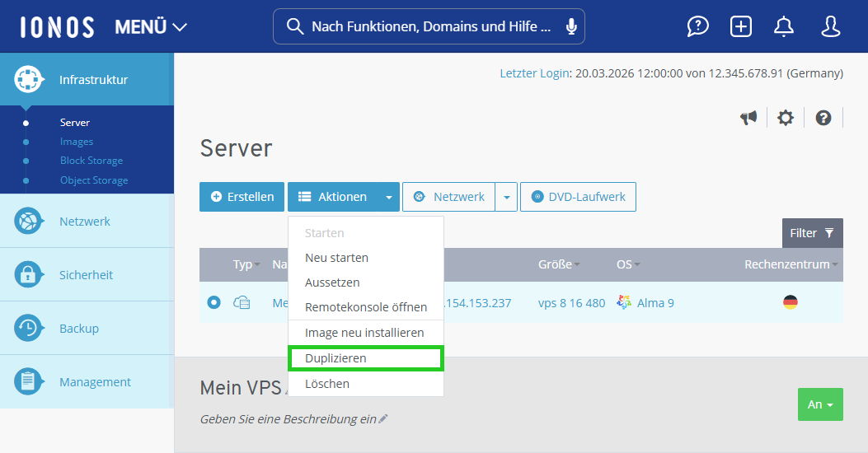
Task: Open the Backup sidebar section
Action: pyautogui.click(x=87, y=329)
